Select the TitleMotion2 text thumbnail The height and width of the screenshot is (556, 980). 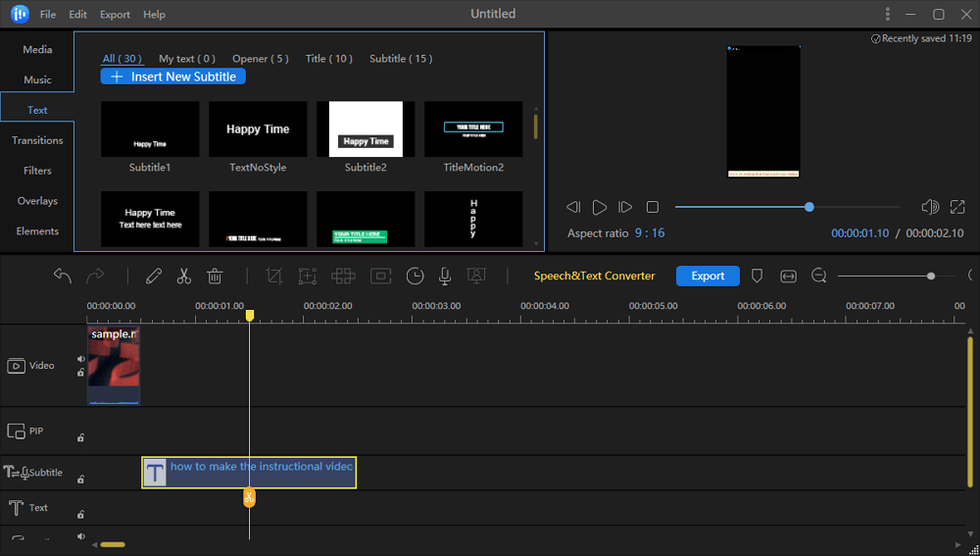(473, 129)
